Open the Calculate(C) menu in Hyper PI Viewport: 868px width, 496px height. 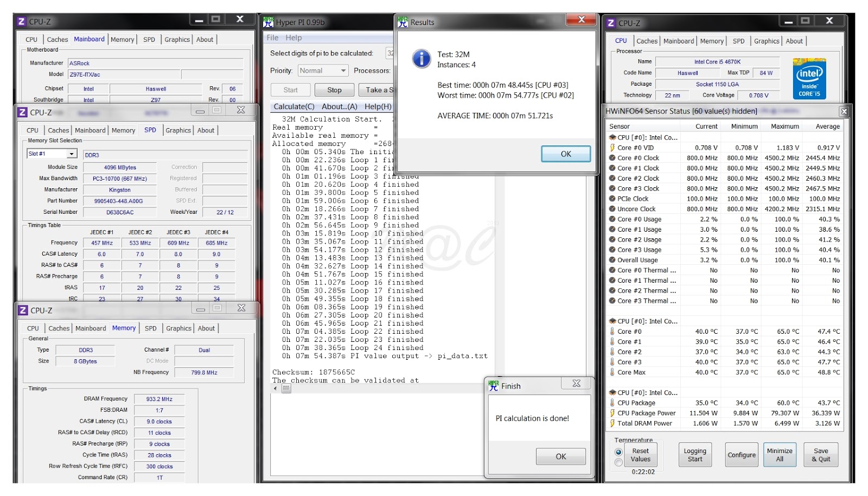(x=294, y=106)
